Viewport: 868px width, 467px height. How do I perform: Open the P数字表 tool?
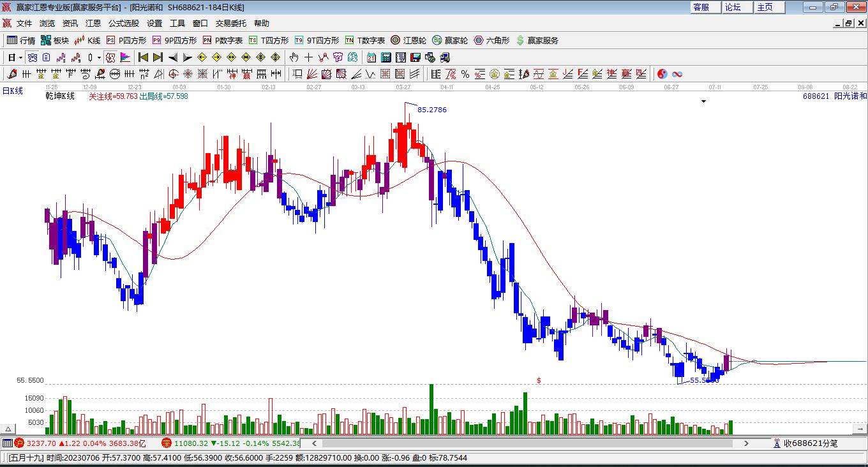coord(223,40)
